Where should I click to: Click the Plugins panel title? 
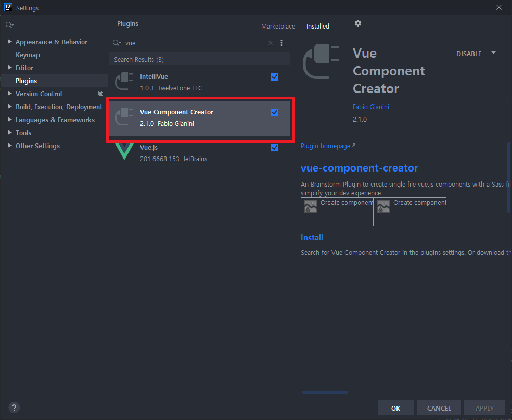point(127,23)
